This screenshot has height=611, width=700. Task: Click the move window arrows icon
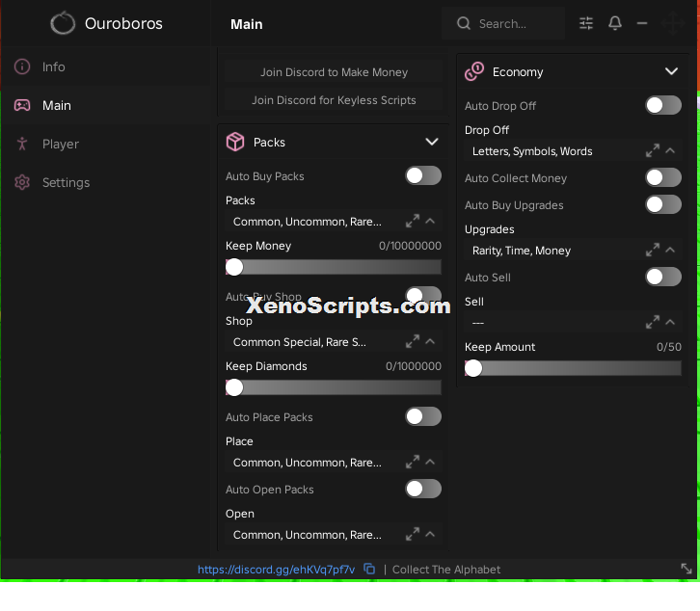673,23
